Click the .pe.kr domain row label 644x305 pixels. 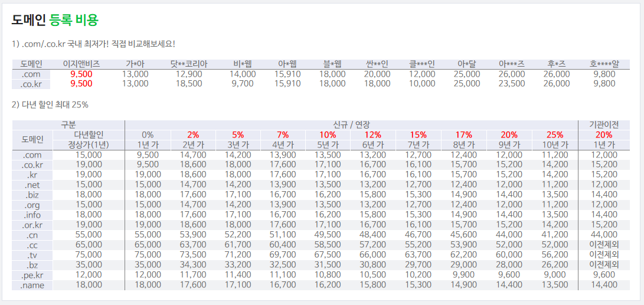point(31,275)
